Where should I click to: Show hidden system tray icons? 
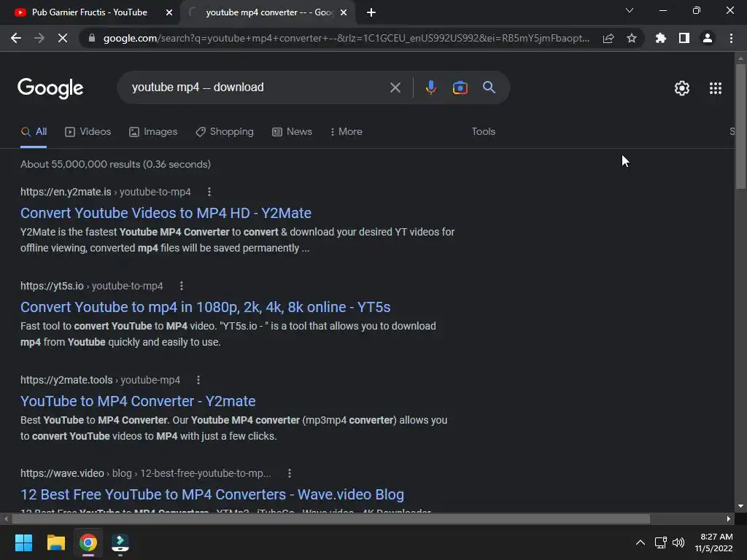point(640,542)
